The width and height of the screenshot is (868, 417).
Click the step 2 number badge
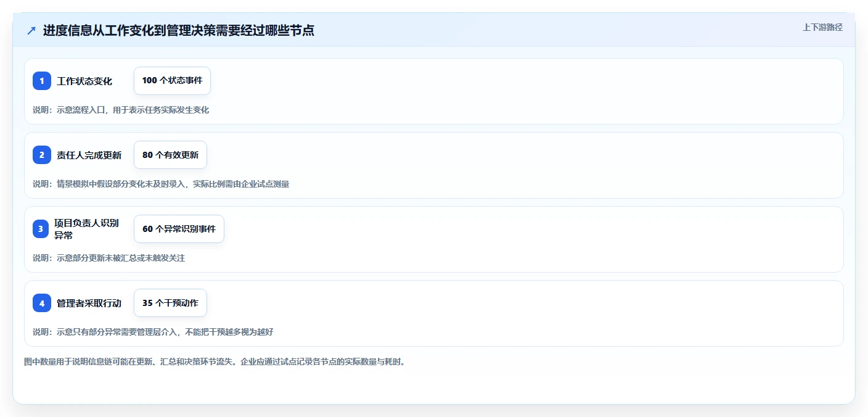coord(42,155)
